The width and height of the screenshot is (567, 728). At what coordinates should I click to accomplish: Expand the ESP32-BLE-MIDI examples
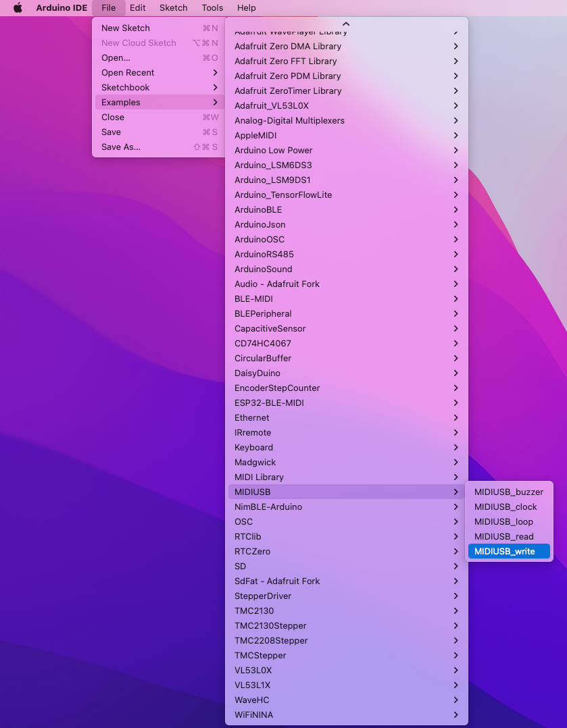(346, 402)
